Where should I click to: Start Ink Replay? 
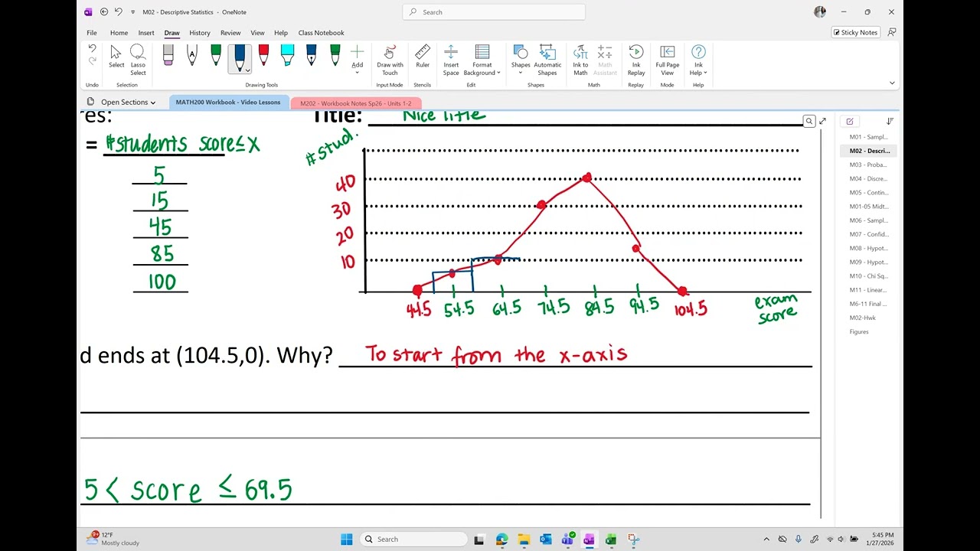(636, 60)
